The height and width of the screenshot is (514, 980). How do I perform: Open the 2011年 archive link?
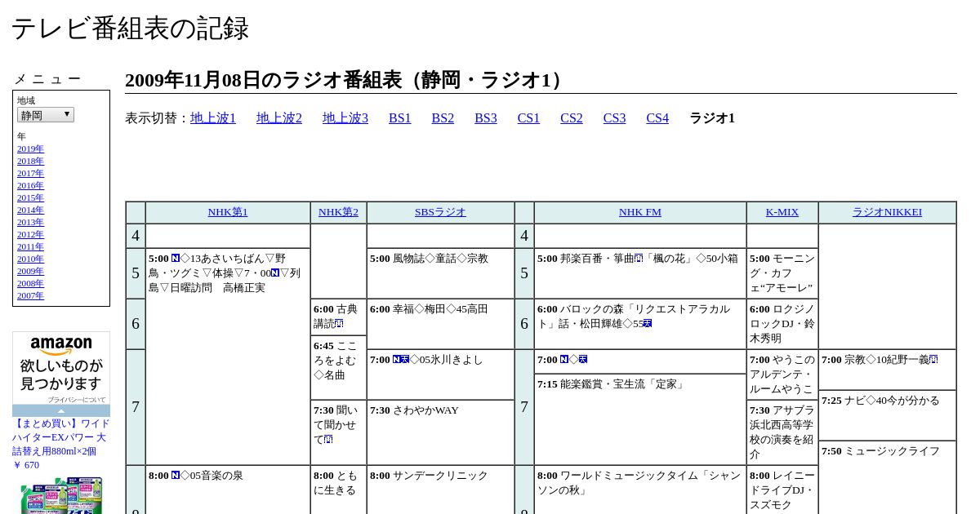point(30,246)
